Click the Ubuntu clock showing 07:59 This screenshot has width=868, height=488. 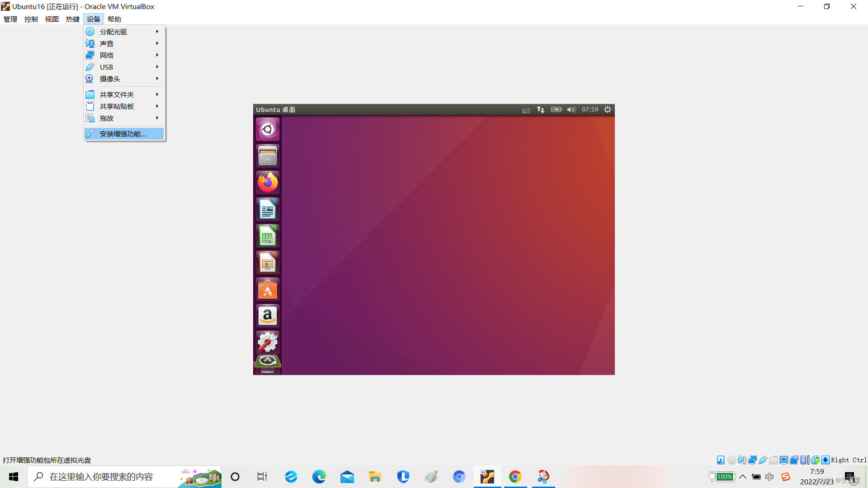point(590,109)
